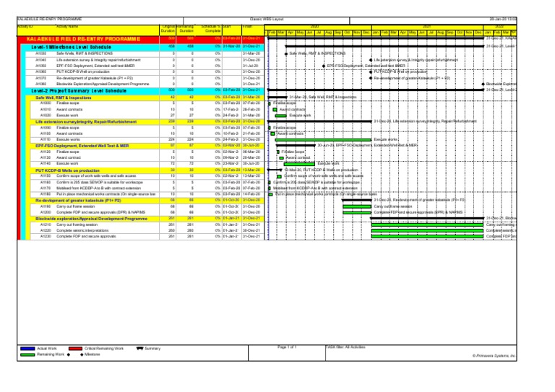The image size is (555, 392).
Task: Click the green Execute works bar under Life extension
Action: click(x=323, y=139)
